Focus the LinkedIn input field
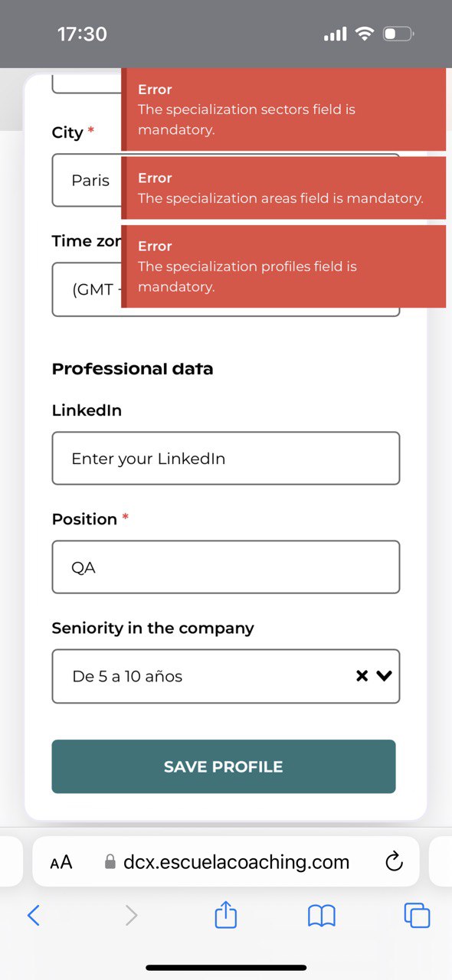452x980 pixels. pos(226,459)
